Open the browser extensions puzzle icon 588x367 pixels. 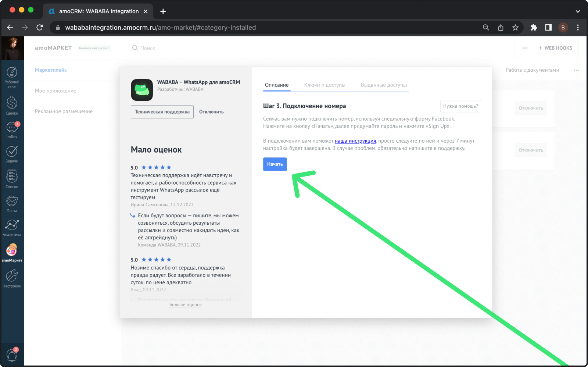tap(534, 28)
